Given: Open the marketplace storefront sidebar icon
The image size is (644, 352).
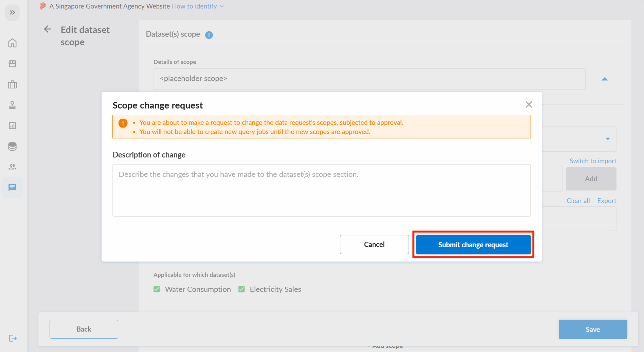Looking at the screenshot, I should pos(12,64).
